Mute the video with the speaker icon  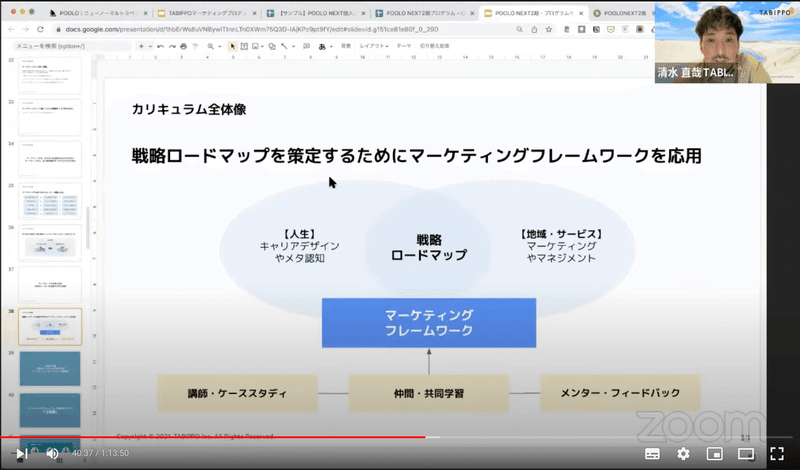click(x=52, y=453)
